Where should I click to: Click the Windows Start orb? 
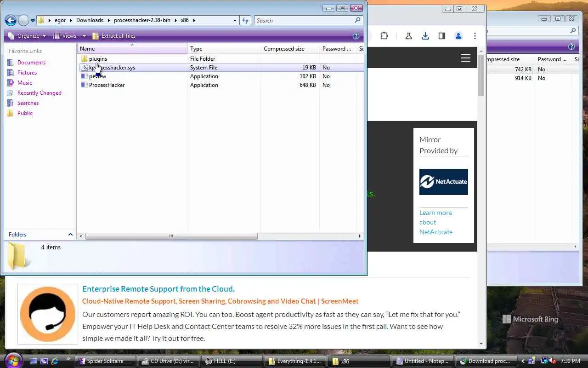(12, 360)
